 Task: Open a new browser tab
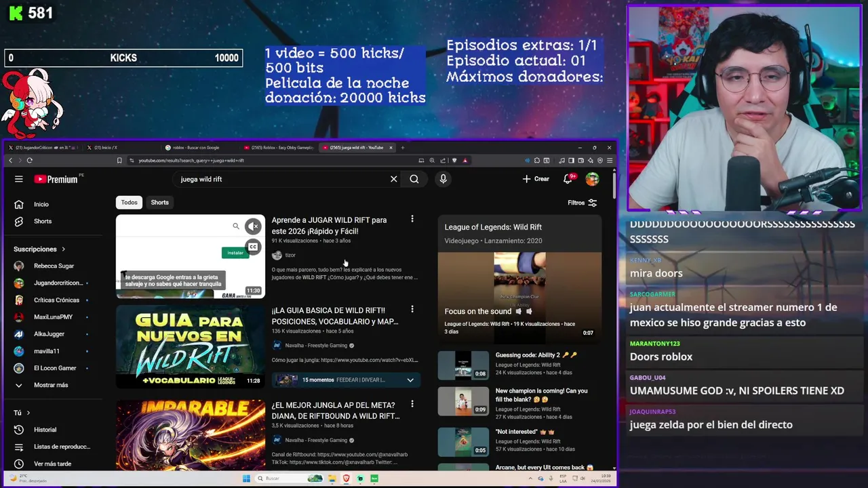[403, 147]
